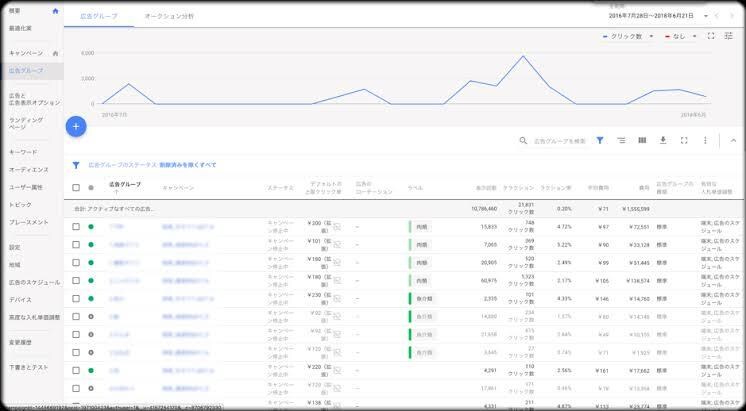Open 最適化案 in the sidebar

[x=20, y=29]
